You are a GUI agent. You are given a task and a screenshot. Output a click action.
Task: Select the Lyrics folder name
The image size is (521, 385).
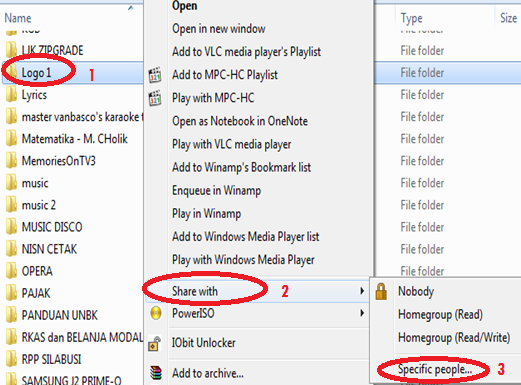[34, 95]
